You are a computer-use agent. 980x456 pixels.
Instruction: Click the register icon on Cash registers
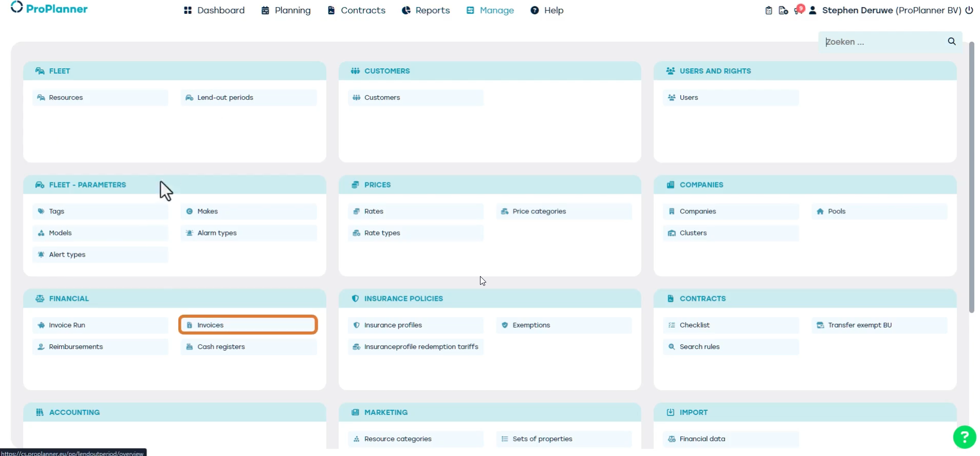[x=189, y=347]
